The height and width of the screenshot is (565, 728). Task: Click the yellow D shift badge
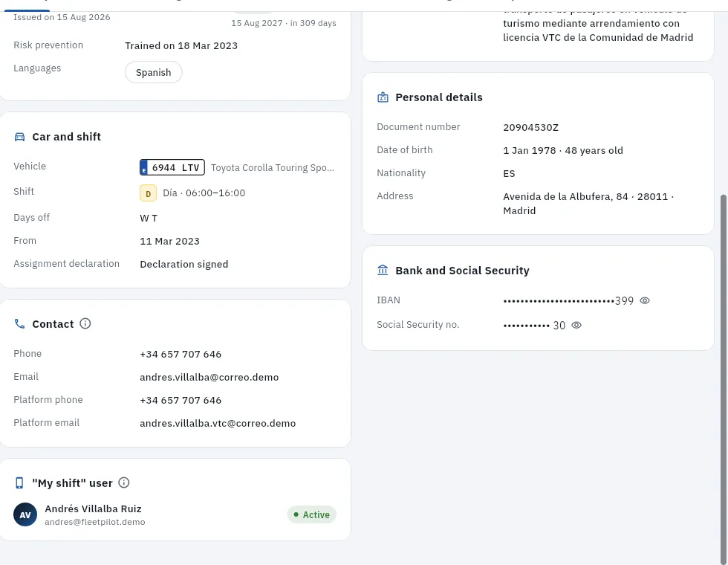tap(148, 193)
